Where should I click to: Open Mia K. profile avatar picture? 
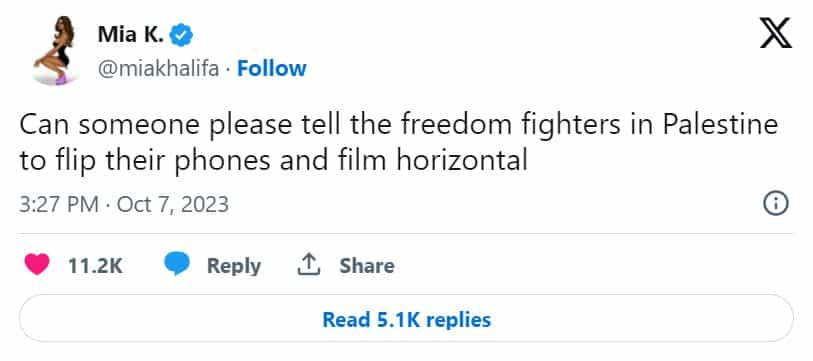pyautogui.click(x=55, y=50)
